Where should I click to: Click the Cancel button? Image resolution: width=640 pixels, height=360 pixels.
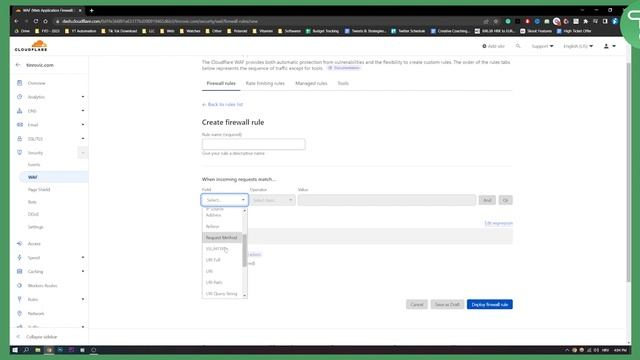tap(417, 304)
